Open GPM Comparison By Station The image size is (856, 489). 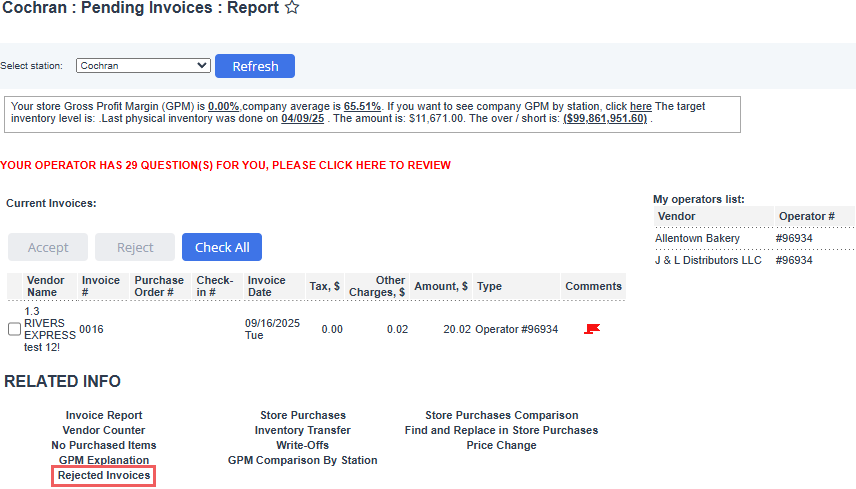(x=303, y=460)
